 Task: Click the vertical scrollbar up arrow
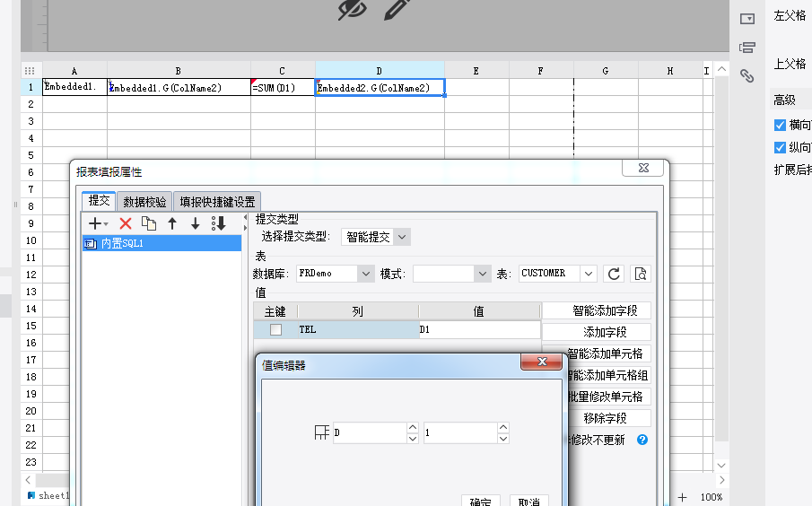(x=721, y=69)
